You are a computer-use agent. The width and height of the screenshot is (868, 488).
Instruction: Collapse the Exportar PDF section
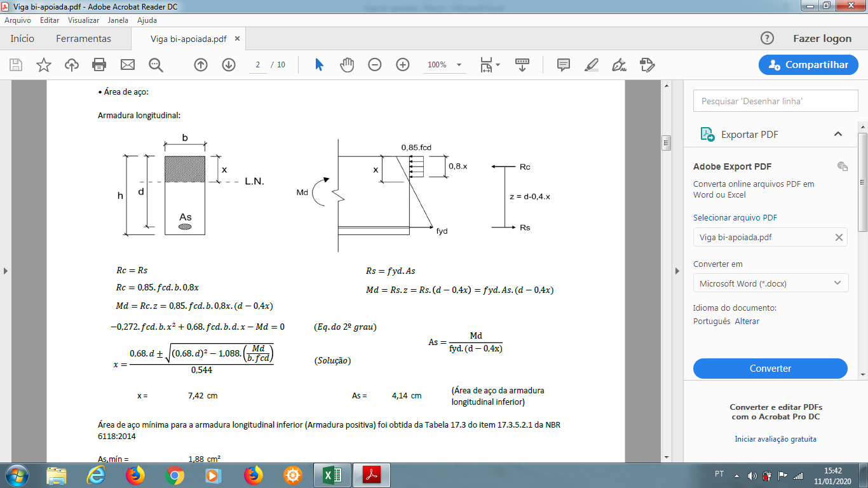(x=838, y=134)
